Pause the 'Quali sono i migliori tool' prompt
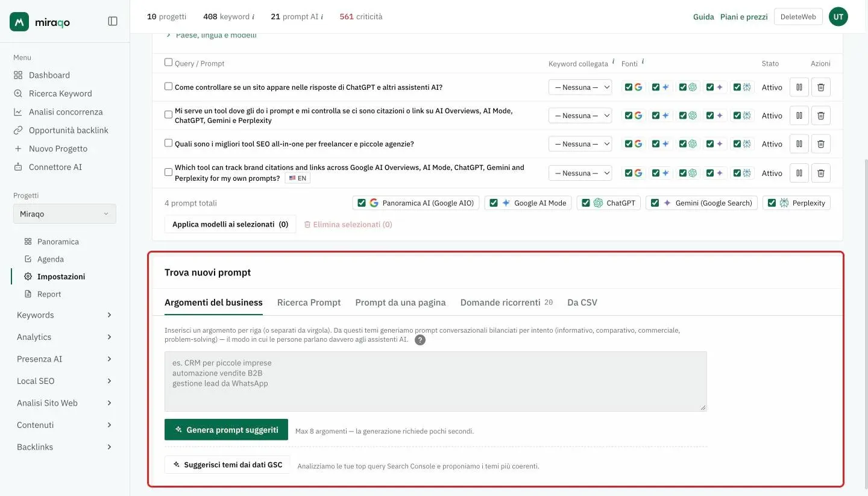 pyautogui.click(x=799, y=144)
